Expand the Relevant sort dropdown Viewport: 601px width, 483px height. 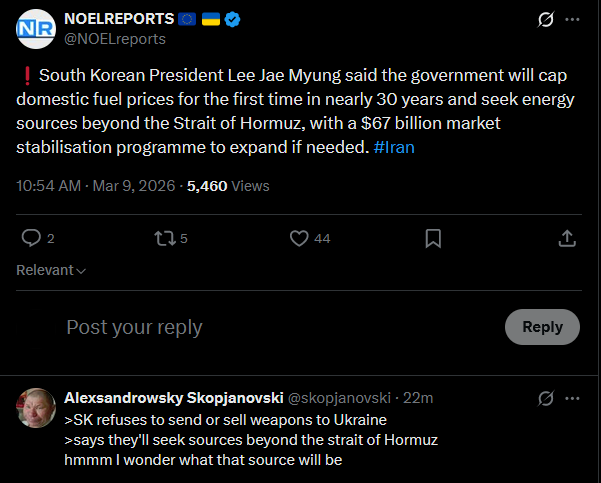51,270
